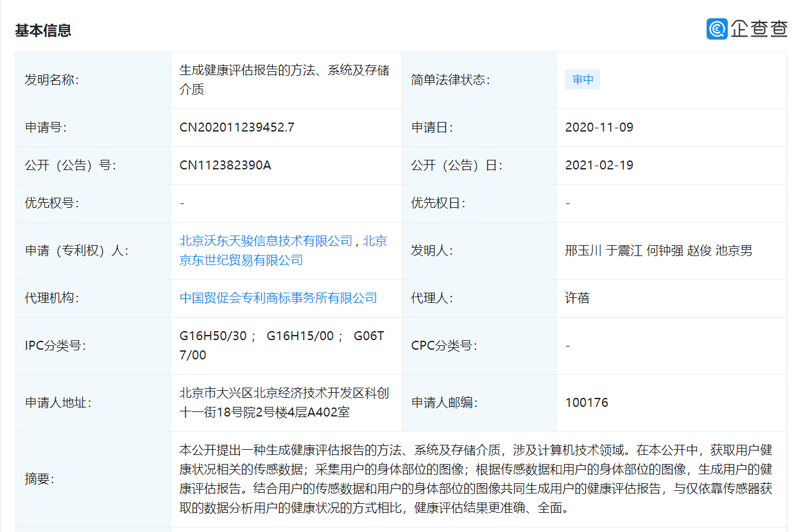This screenshot has width=799, height=532.
Task: Click the 申请号 label cell
Action: click(93, 128)
